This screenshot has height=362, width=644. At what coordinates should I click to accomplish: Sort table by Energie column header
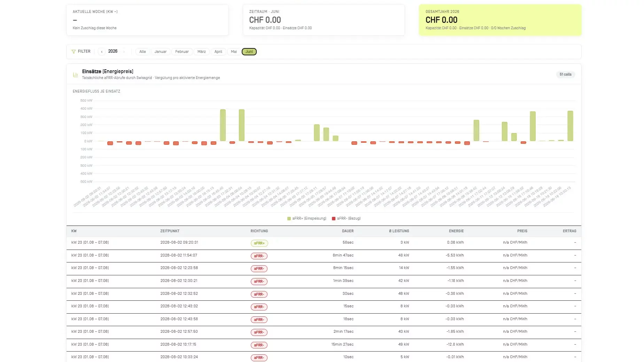tap(456, 231)
